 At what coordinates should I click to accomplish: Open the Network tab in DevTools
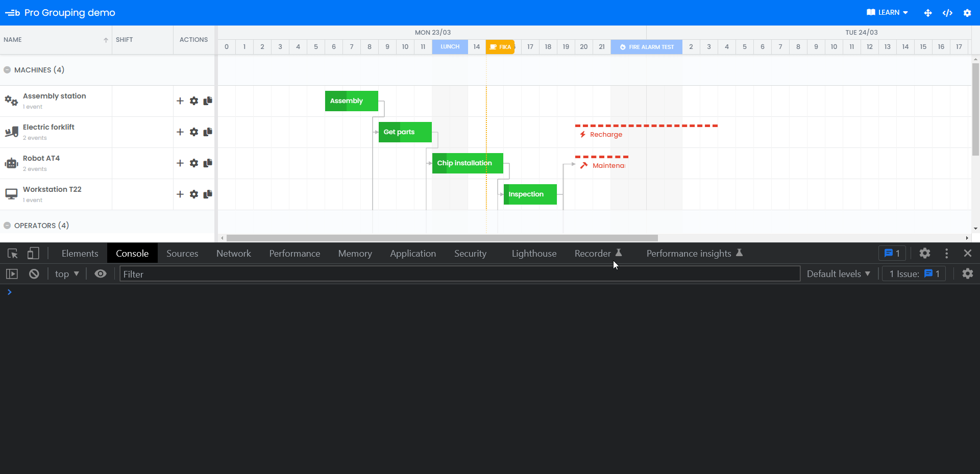pyautogui.click(x=233, y=253)
